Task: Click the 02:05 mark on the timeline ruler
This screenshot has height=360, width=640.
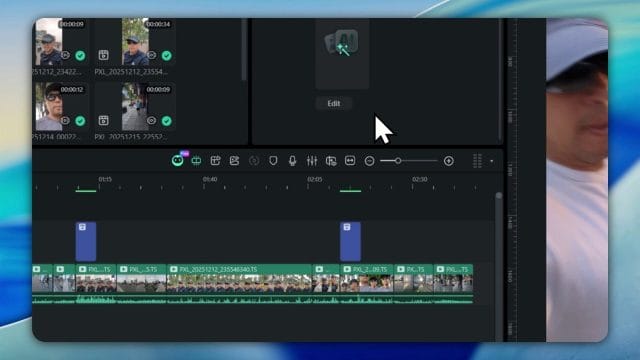Action: click(315, 179)
